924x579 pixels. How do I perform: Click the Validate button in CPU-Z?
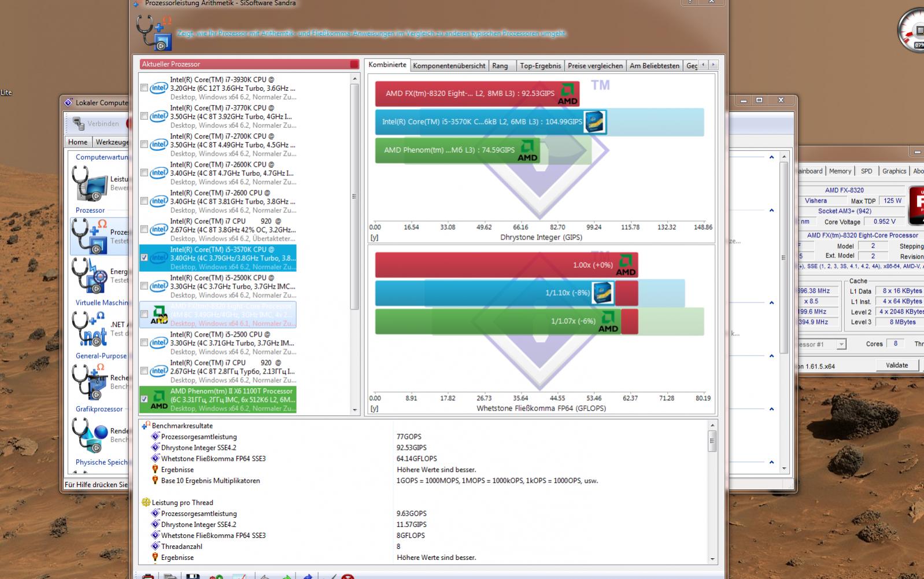pos(896,365)
